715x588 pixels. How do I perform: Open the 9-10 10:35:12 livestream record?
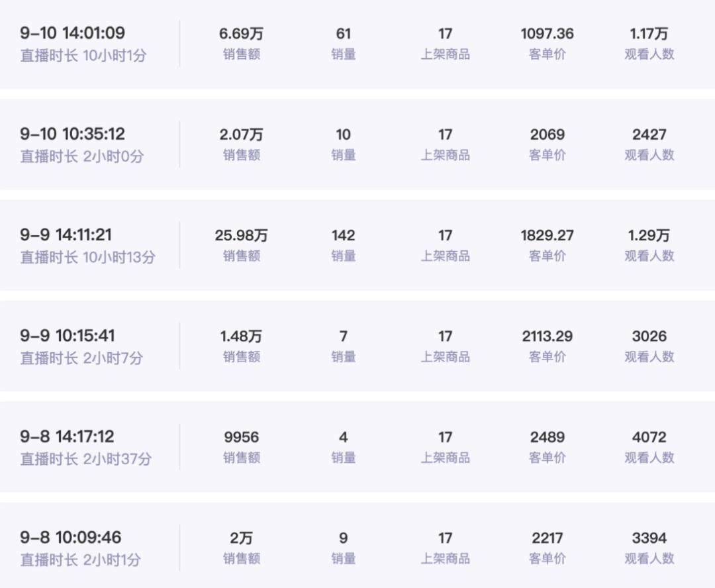[72, 134]
